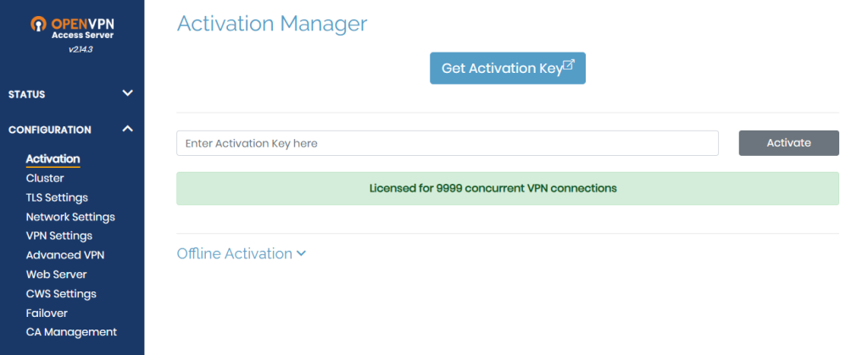Open Network Settings in sidebar
The height and width of the screenshot is (355, 868).
70,217
